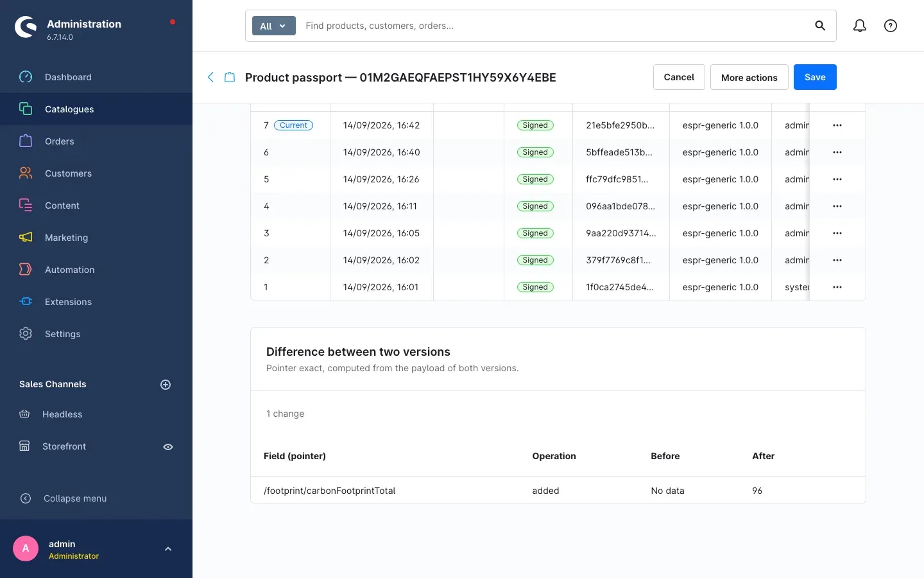The image size is (924, 578).
Task: Open Settings in the sidebar
Action: tap(96, 334)
